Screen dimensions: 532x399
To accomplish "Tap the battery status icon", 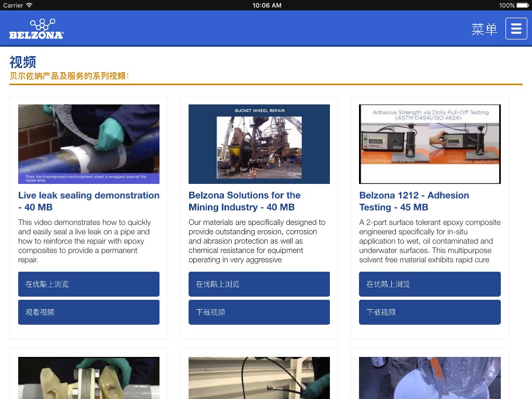I will point(523,5).
